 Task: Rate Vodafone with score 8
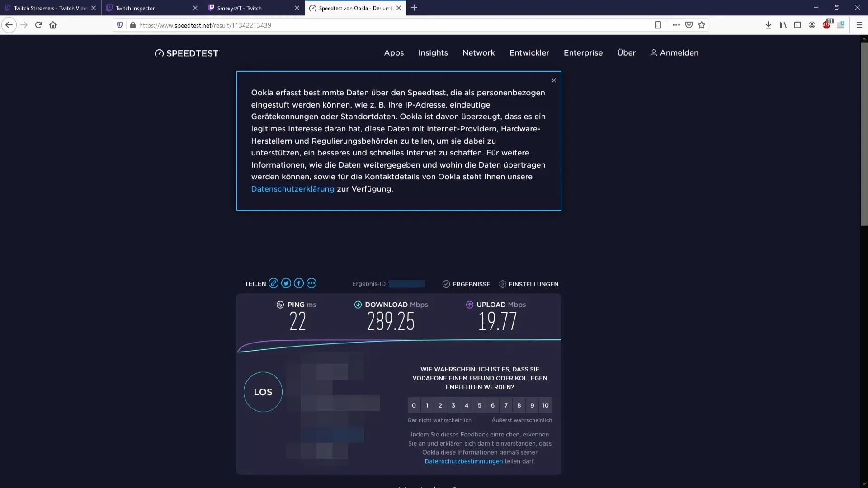click(x=519, y=405)
